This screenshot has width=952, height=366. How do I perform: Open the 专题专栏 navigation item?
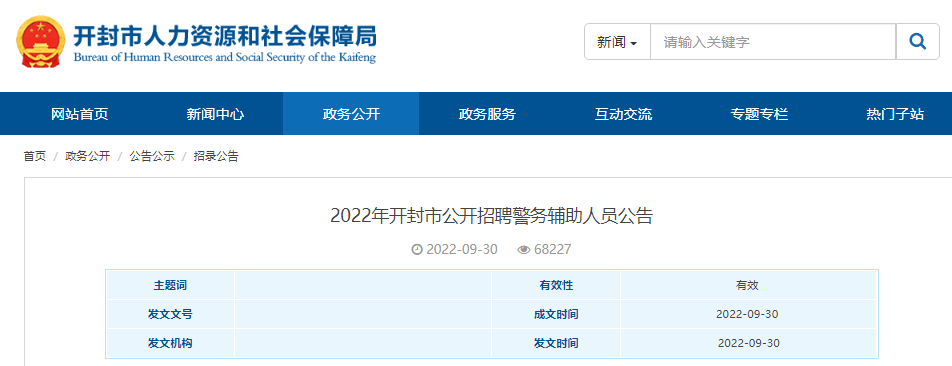(759, 114)
